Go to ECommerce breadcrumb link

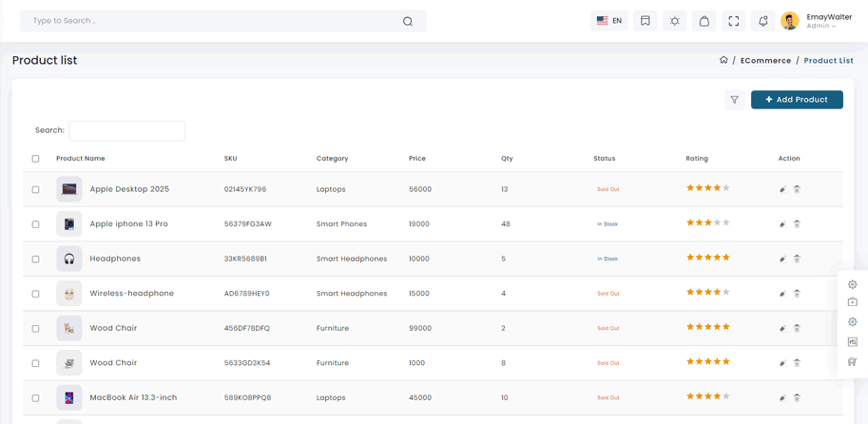click(x=765, y=61)
